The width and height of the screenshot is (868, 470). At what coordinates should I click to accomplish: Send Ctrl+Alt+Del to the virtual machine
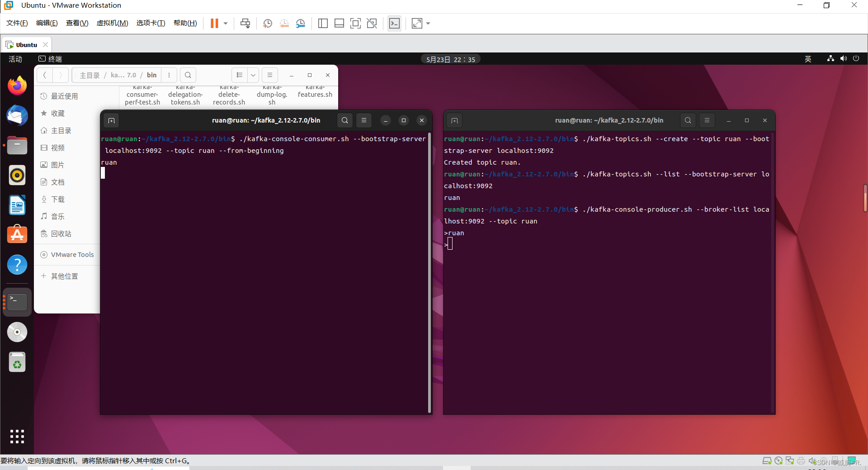[245, 23]
